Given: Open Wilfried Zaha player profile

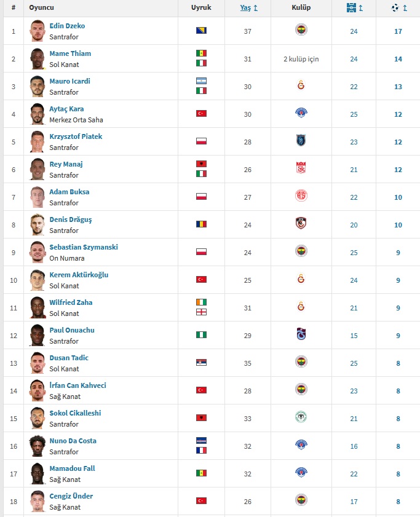Looking at the screenshot, I should pyautogui.click(x=71, y=302).
